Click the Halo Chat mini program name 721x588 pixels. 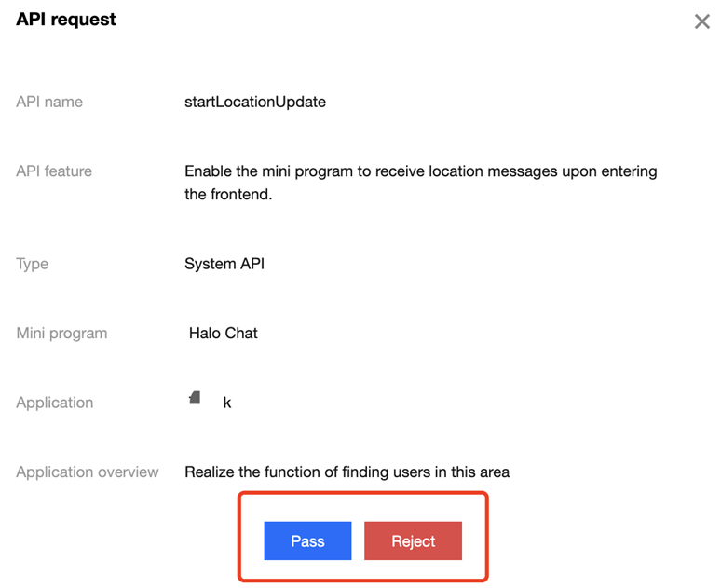224,333
